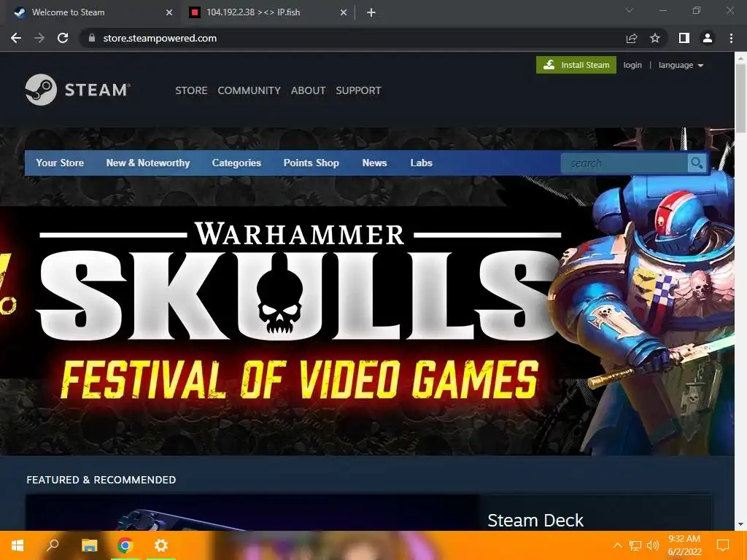Close the Welcome to Steam tab
This screenshot has height=560, width=747.
[169, 12]
